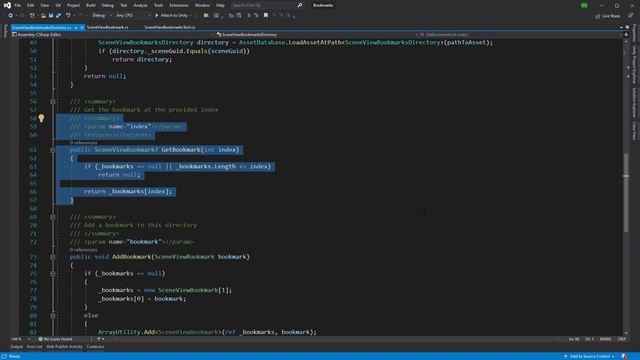This screenshot has height=360, width=640.
Task: Click the search magnifier icon
Action: (300, 5)
